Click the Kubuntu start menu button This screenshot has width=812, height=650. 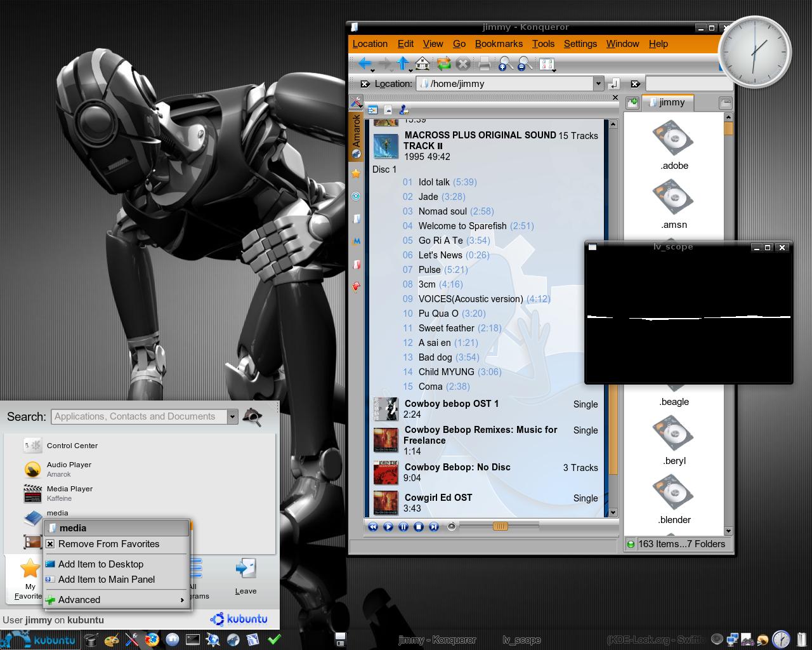coord(39,640)
